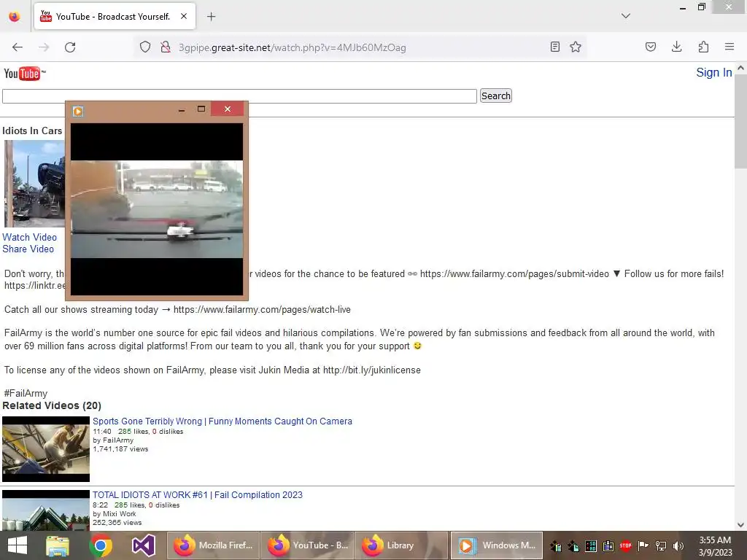Click the by Mixi Work text
This screenshot has width=747, height=560.
[115, 514]
